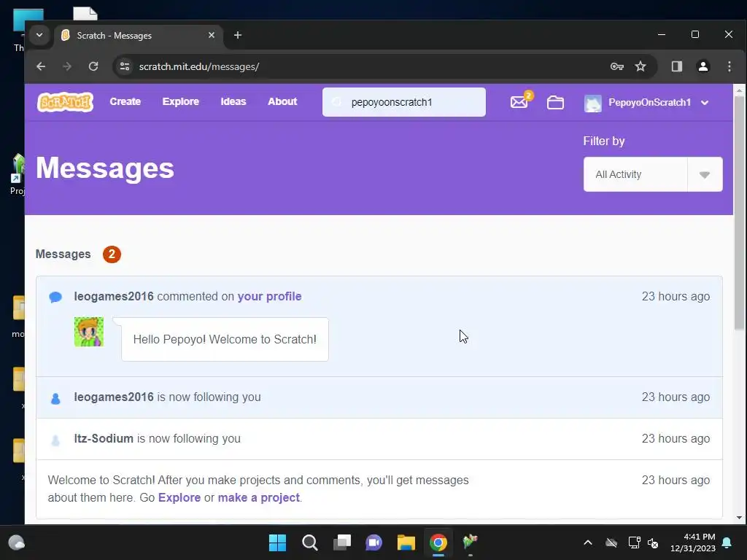The width and height of the screenshot is (747, 560).
Task: Select the Scratch - Messages browser tab
Action: [138, 36]
